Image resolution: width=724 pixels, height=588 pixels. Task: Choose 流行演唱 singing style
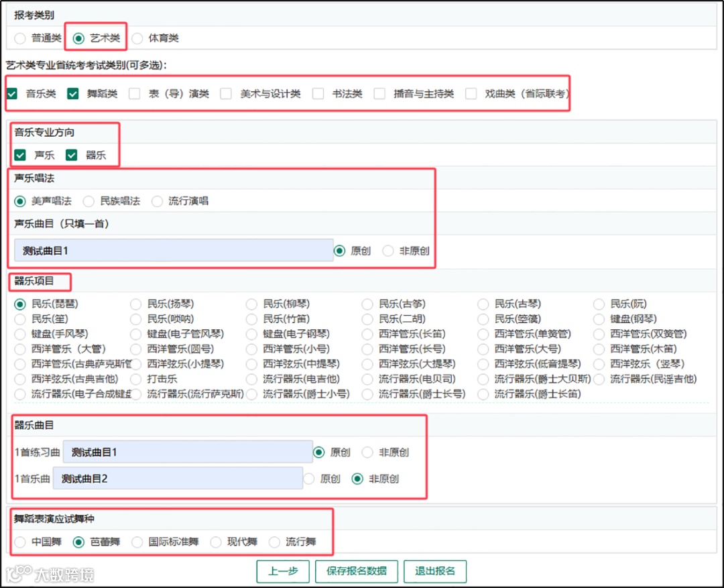click(x=157, y=201)
